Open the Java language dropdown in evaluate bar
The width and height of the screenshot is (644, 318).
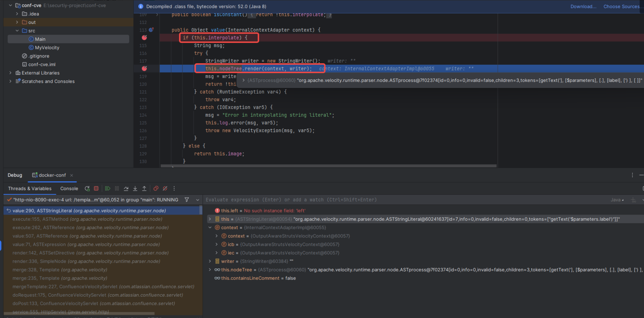(617, 200)
